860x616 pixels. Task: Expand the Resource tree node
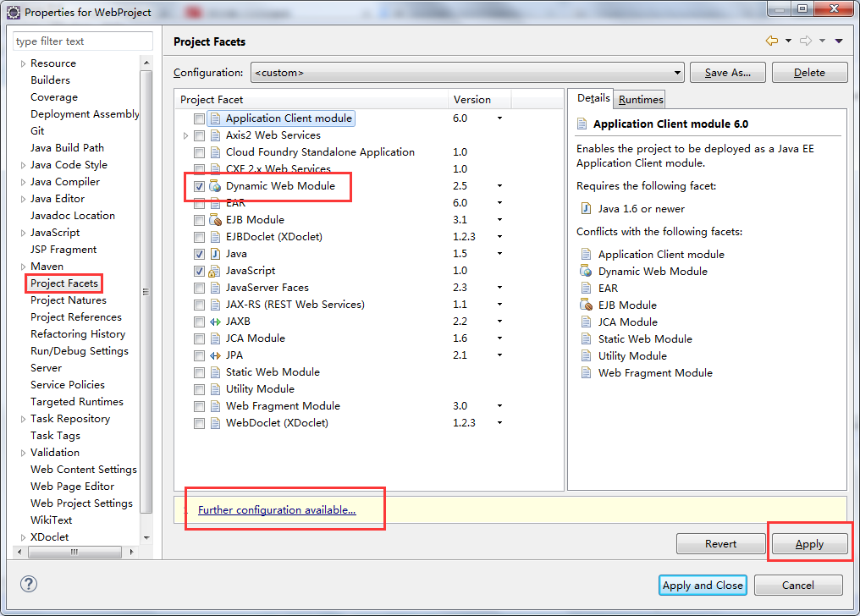[23, 63]
